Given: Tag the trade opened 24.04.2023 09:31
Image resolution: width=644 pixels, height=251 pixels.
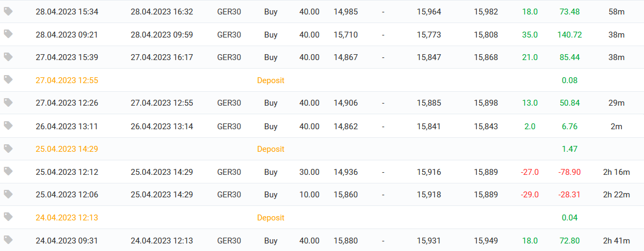Looking at the screenshot, I should (8, 240).
